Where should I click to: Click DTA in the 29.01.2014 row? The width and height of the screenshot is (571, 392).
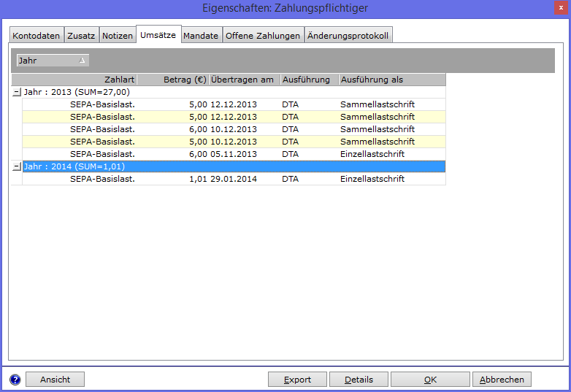pos(290,179)
